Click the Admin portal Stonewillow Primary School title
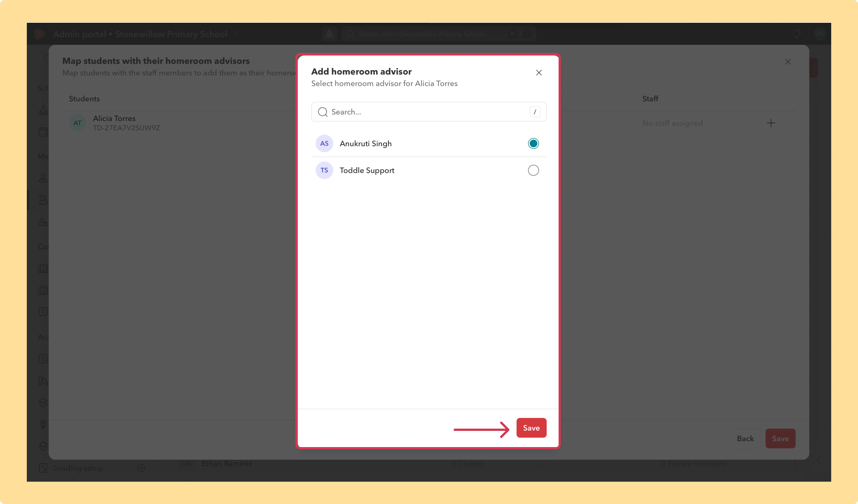The width and height of the screenshot is (858, 504). pos(140,34)
